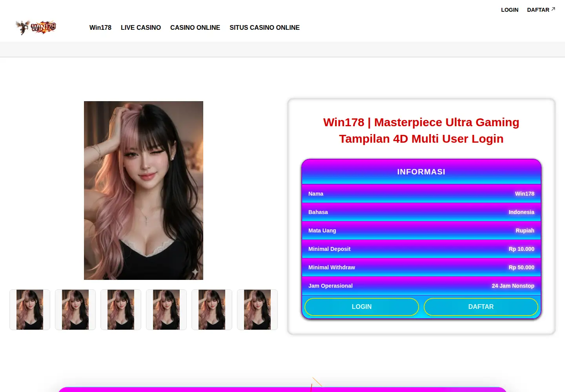565x392 pixels.
Task: Click the INFORMASI panel header
Action: click(421, 172)
